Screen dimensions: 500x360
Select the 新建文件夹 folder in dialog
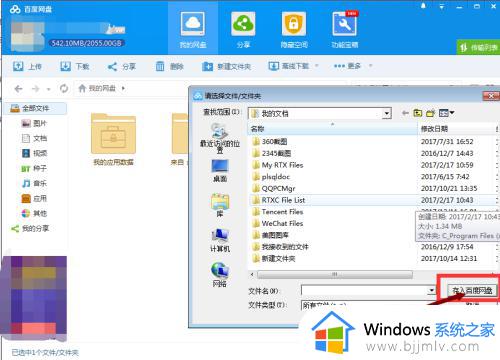coord(274,258)
